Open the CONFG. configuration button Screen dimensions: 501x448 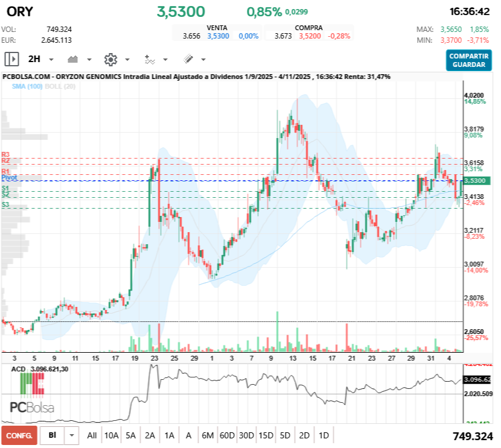(x=18, y=434)
